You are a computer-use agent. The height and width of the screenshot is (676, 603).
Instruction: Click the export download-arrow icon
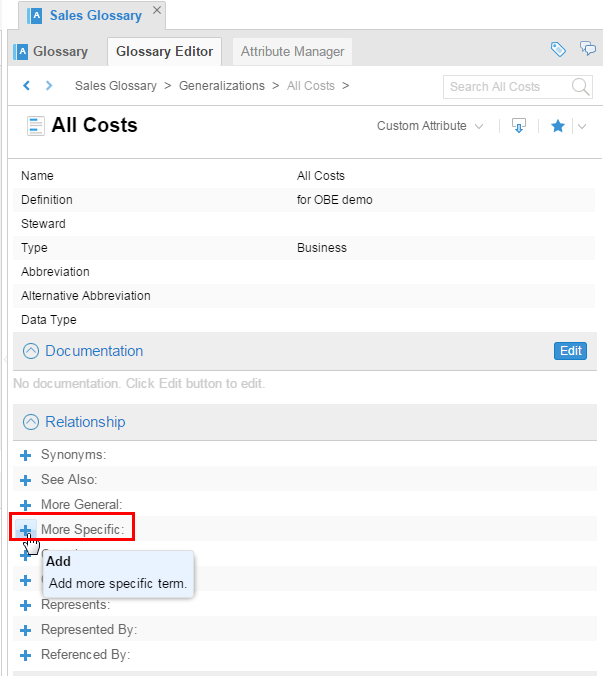pos(518,126)
